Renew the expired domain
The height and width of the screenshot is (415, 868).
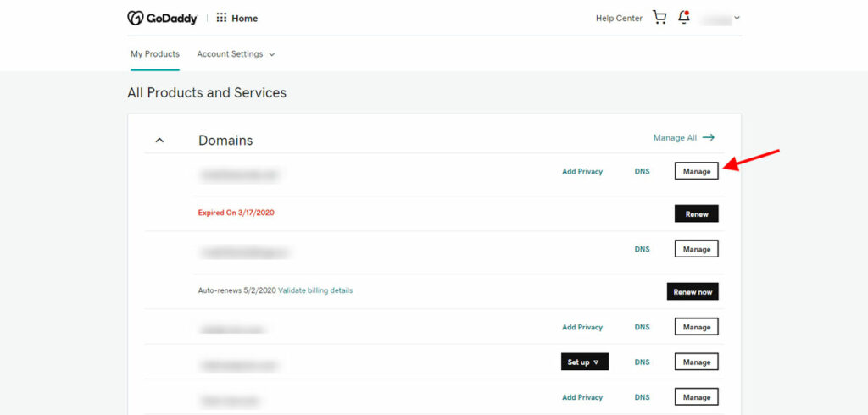click(697, 213)
